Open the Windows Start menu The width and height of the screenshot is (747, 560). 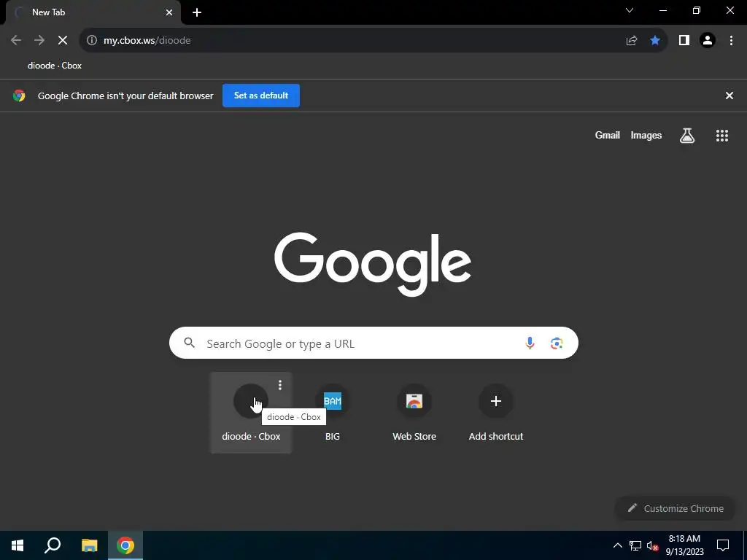coord(18,545)
